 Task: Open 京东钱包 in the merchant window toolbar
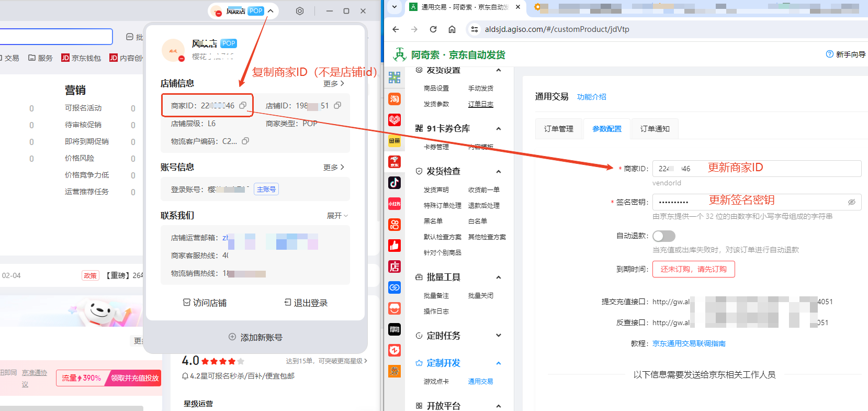coord(81,58)
